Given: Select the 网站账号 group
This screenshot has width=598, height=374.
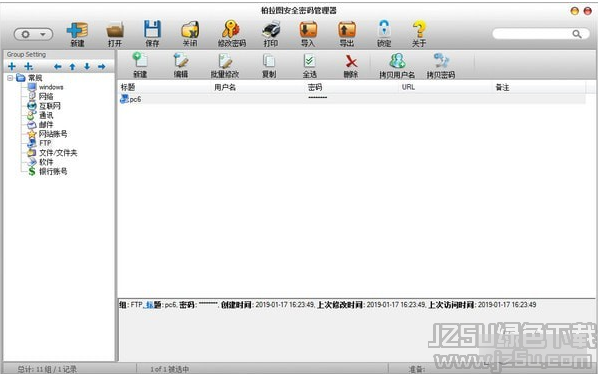Looking at the screenshot, I should coord(53,134).
